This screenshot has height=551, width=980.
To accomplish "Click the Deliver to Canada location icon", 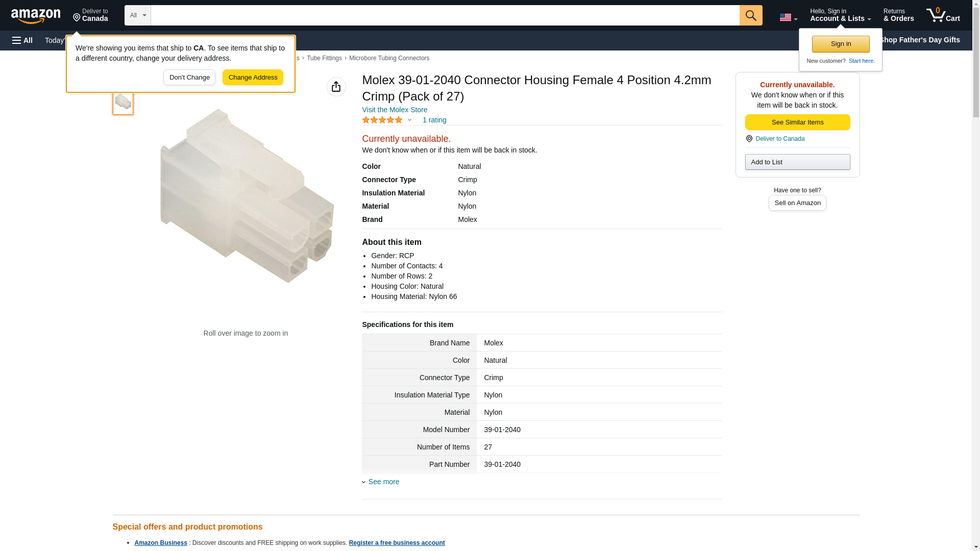I will point(749,139).
